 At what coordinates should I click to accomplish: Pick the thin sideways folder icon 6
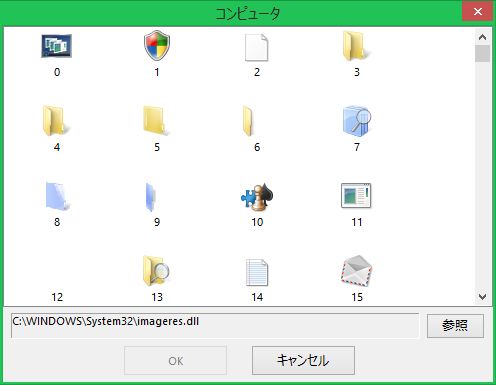(248, 121)
